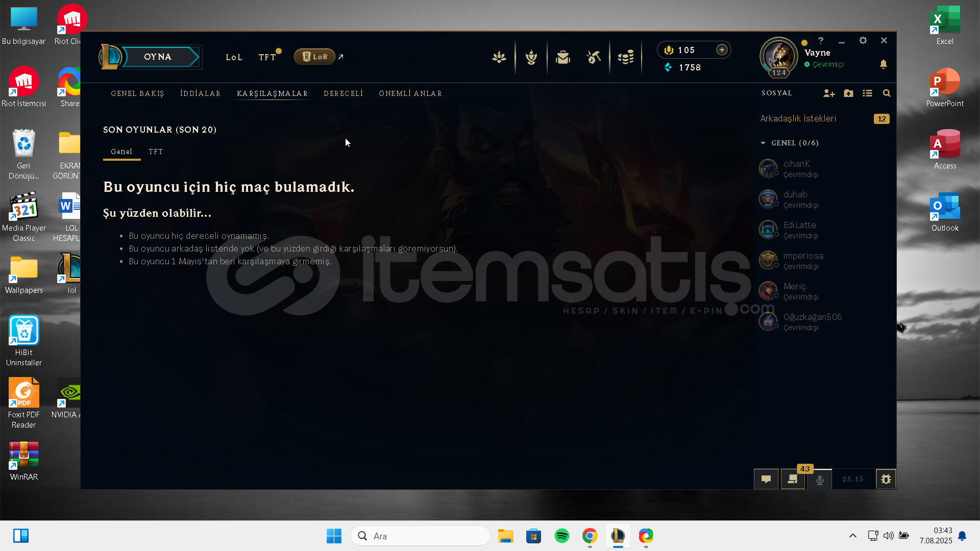Screen dimensions: 980x551
Task: Switch to TFT in top navigation
Action: pyautogui.click(x=267, y=57)
